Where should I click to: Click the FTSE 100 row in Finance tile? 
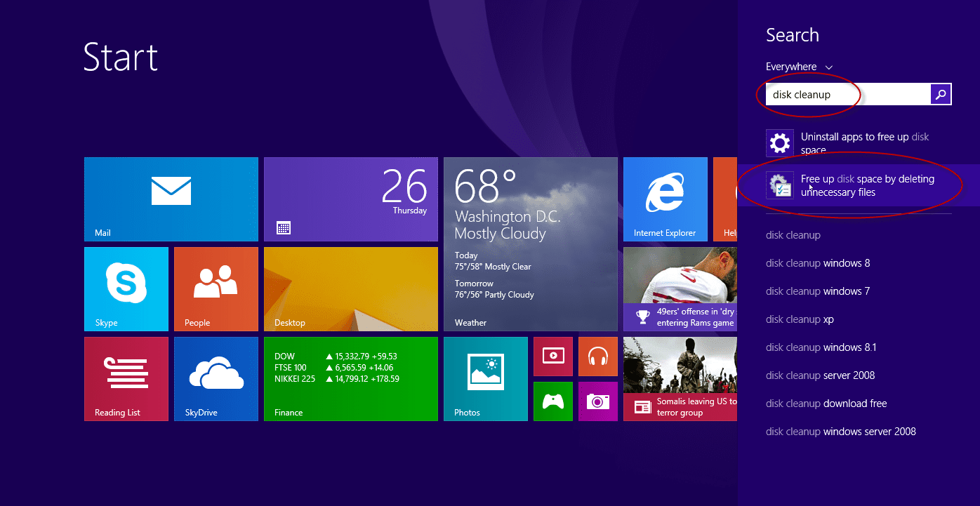click(334, 368)
